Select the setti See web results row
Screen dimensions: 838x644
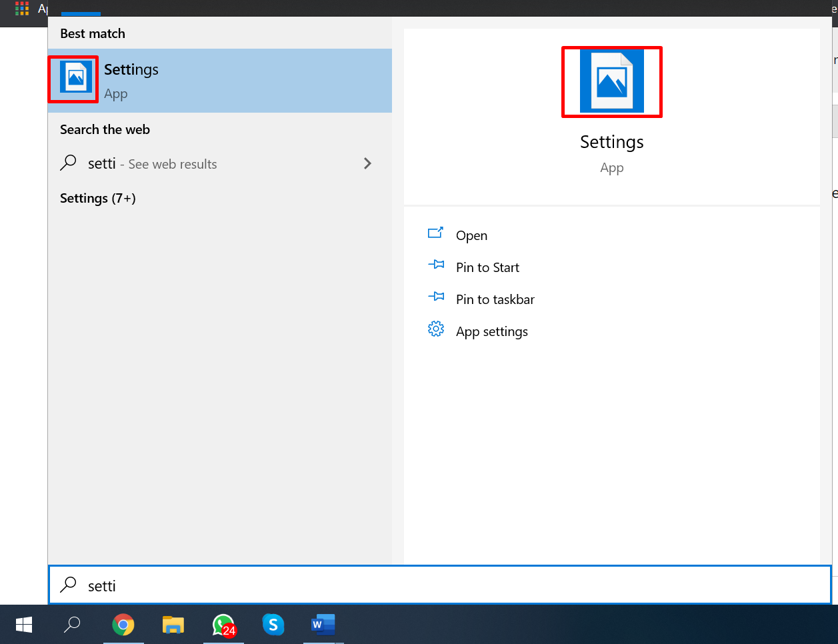point(220,163)
